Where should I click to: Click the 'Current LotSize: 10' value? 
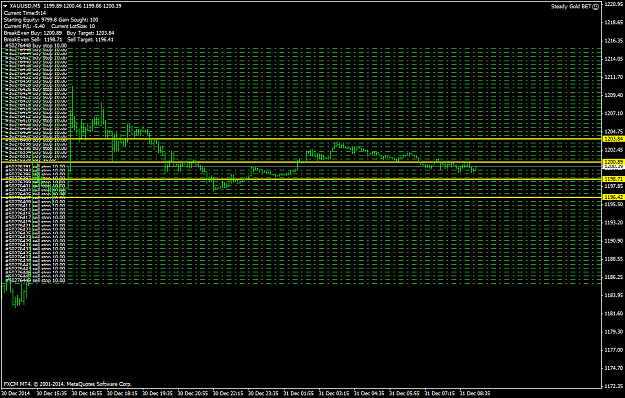click(x=73, y=26)
